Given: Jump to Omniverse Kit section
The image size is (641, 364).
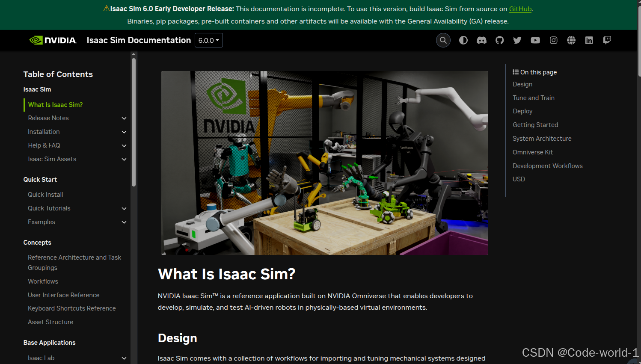Looking at the screenshot, I should tap(533, 152).
